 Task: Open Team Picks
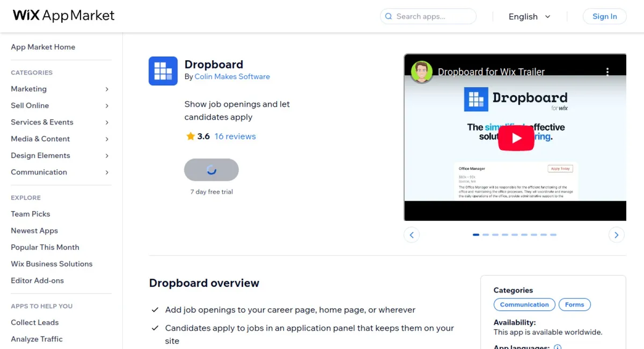[x=31, y=214]
